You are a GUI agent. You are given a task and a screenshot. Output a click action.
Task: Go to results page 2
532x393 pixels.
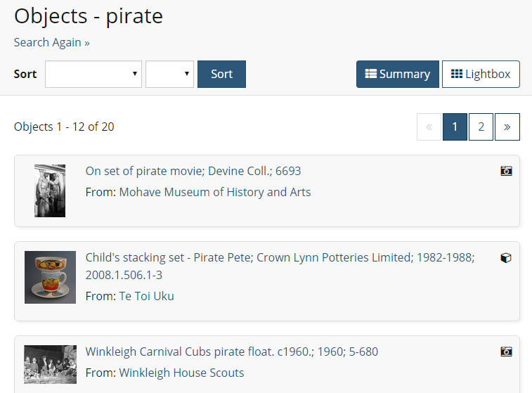481,127
